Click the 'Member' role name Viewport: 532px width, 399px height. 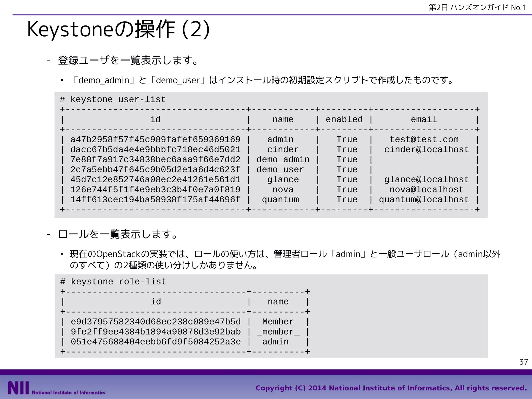coord(278,322)
